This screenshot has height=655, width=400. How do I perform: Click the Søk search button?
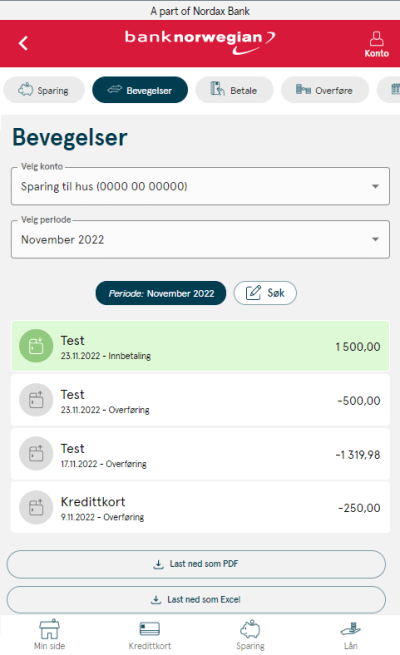(265, 293)
